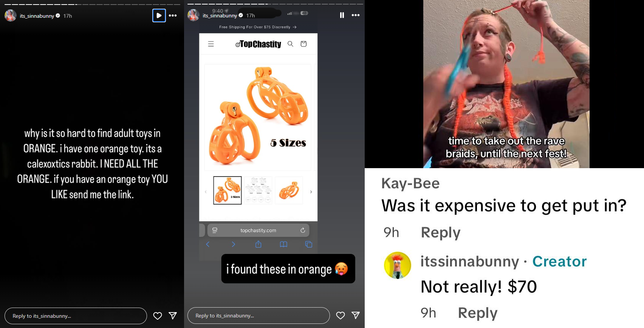Like the second story with heart icon
The image size is (644, 328).
tap(341, 316)
